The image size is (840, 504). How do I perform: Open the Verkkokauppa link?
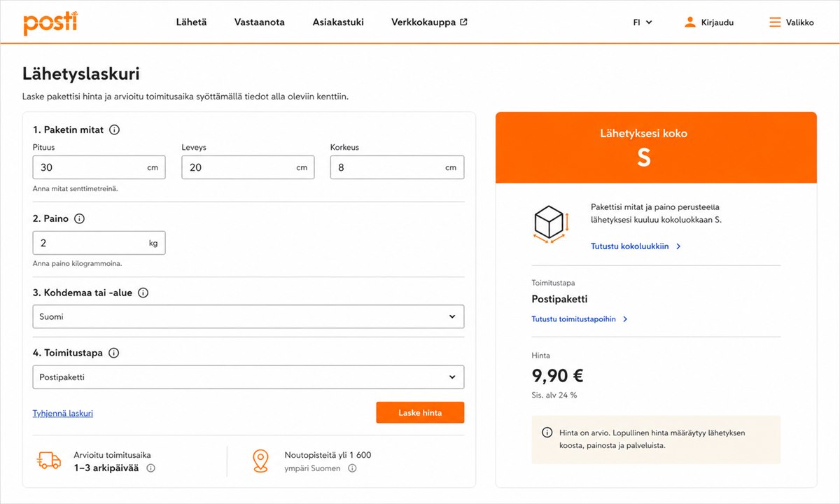click(x=423, y=22)
